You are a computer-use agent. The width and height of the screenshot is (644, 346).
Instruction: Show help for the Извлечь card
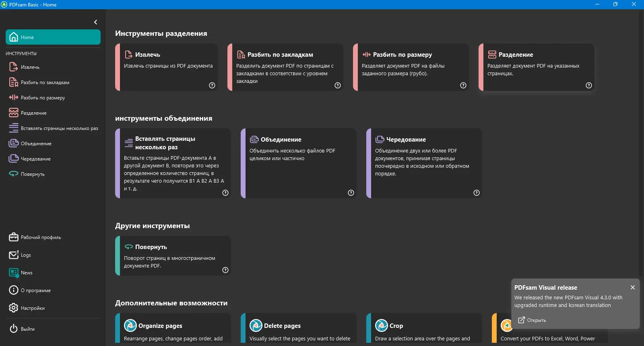point(212,85)
